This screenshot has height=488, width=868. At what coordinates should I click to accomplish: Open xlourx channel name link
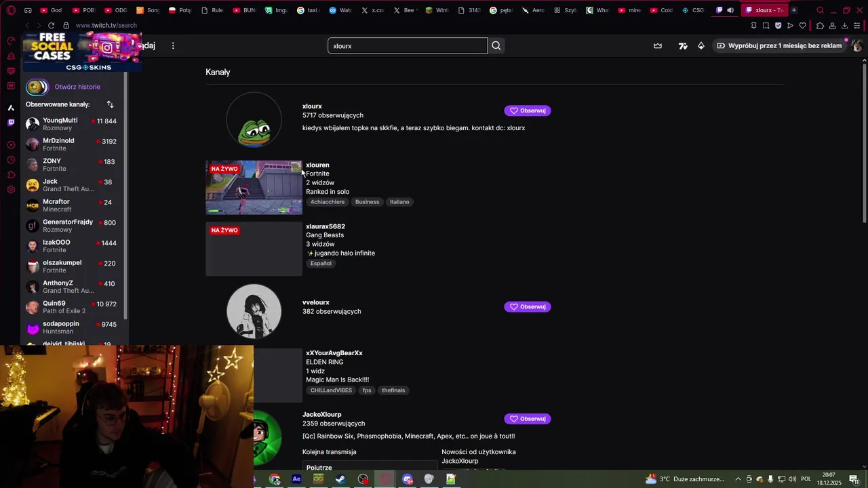point(312,106)
